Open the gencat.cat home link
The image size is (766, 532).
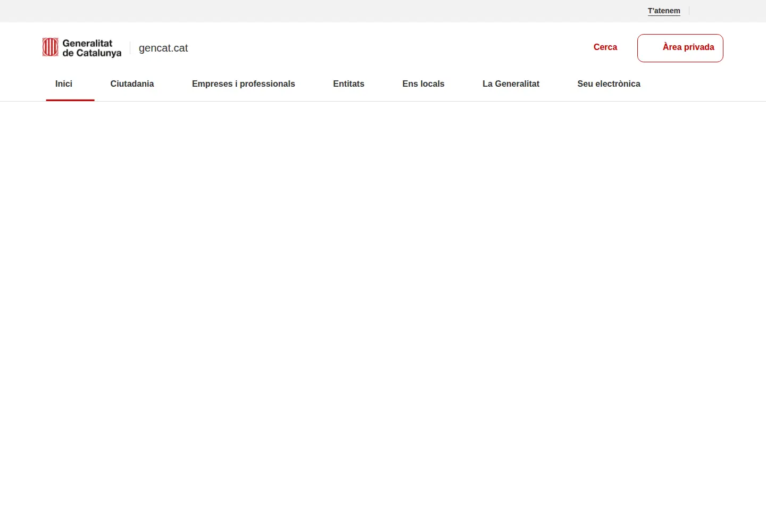pyautogui.click(x=163, y=48)
